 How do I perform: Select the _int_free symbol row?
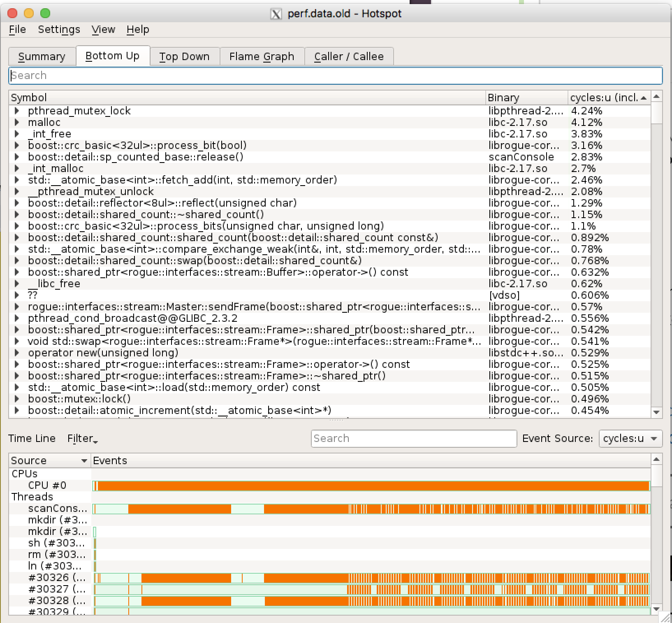click(x=49, y=134)
